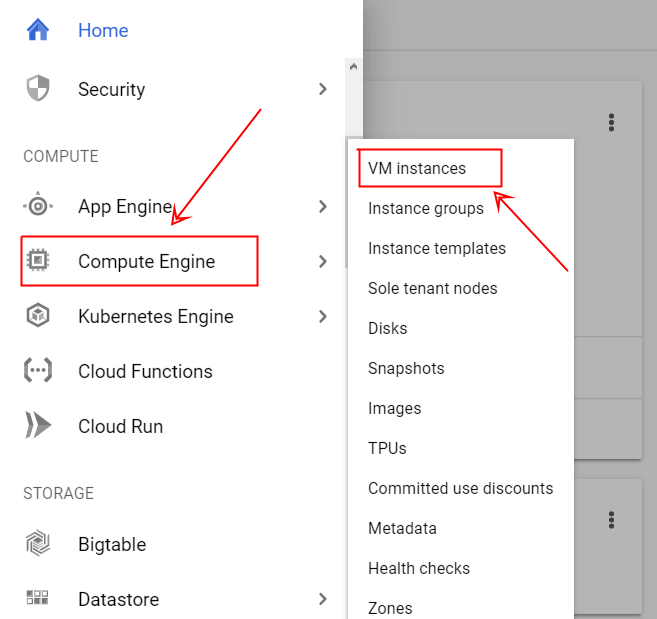The height and width of the screenshot is (619, 657).
Task: Open Cloud Functions from the sidebar
Action: (145, 371)
